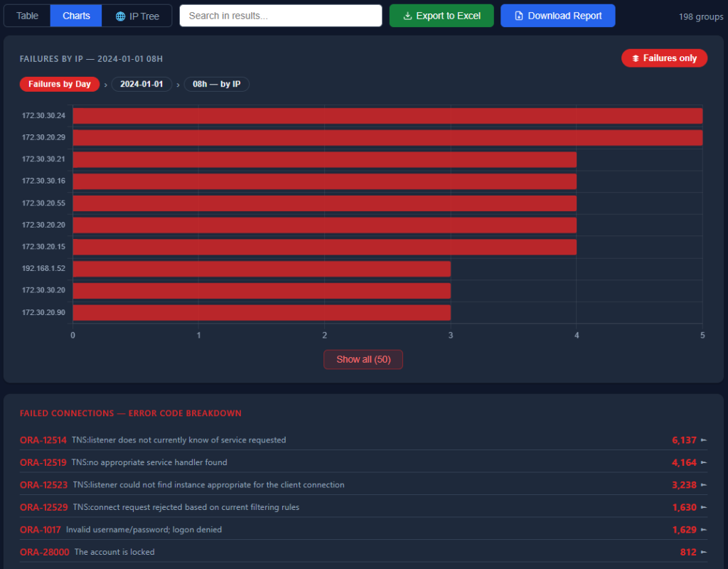The width and height of the screenshot is (728, 569).
Task: Click the ORA-12523 error code
Action: tap(43, 485)
